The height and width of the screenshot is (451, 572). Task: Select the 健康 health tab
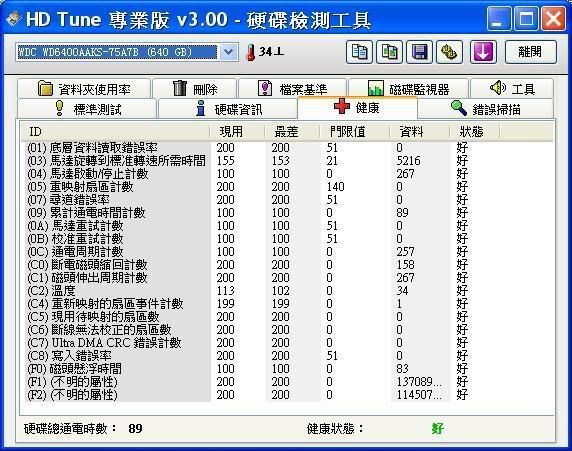pos(357,108)
